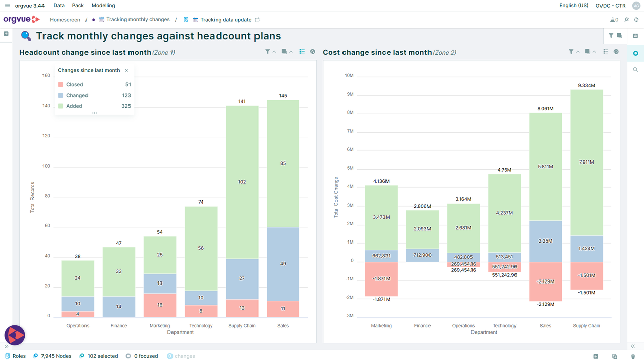Click the trash icon in the status bar
Image resolution: width=644 pixels, height=362 pixels.
(633, 356)
